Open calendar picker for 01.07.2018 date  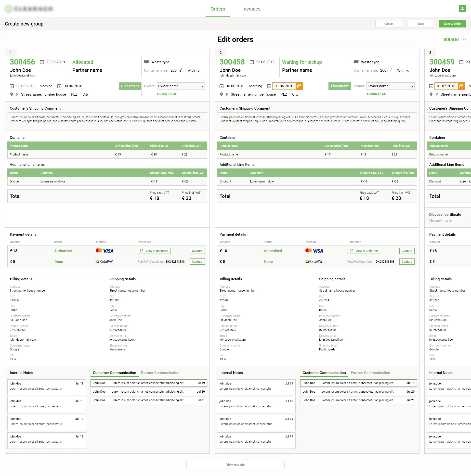tap(461, 86)
